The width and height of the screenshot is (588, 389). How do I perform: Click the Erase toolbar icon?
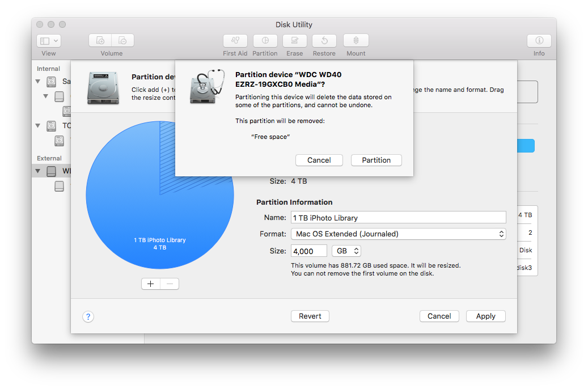pos(295,40)
